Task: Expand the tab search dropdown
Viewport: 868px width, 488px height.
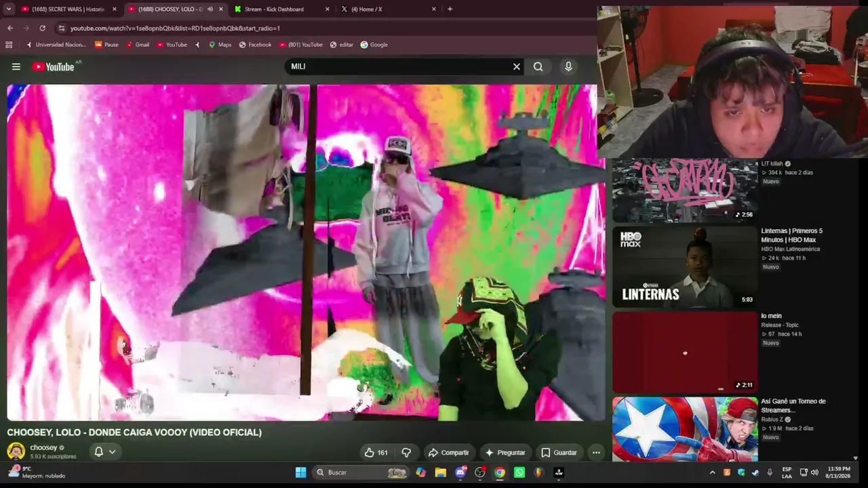Action: [x=8, y=9]
